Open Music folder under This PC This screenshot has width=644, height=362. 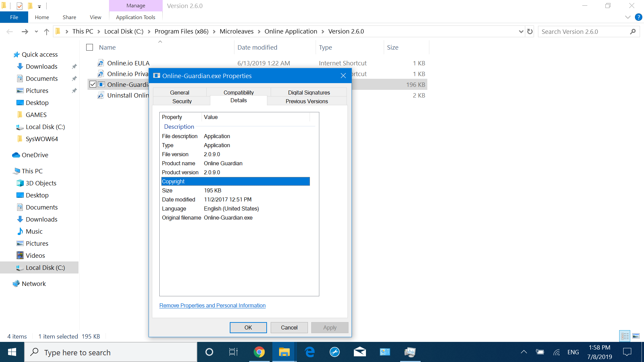click(34, 231)
